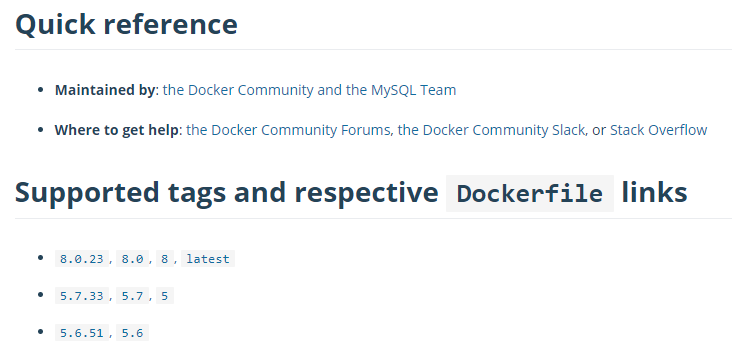Click the bullet before the 5.6.51 tag row

[41, 332]
